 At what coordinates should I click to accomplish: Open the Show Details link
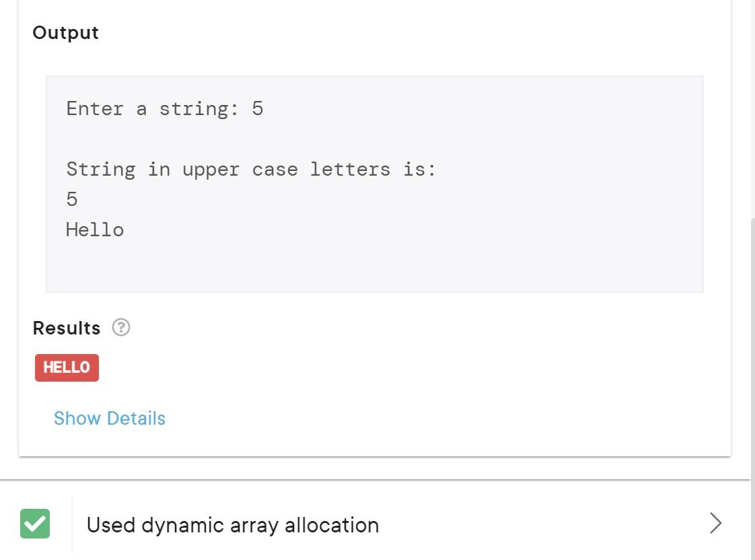109,418
